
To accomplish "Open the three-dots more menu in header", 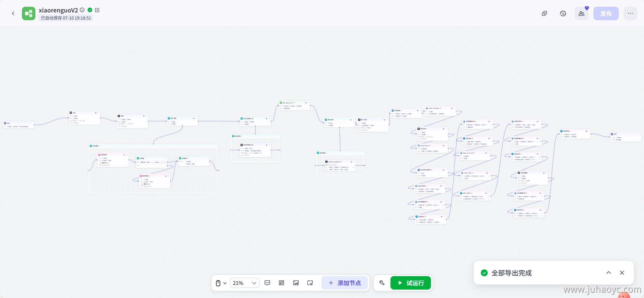I will pos(630,13).
